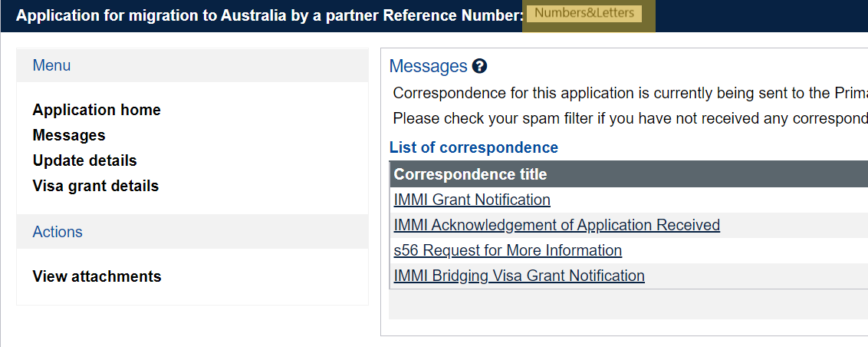Image resolution: width=868 pixels, height=347 pixels.
Task: Click the Messages help question mark icon
Action: [x=480, y=67]
